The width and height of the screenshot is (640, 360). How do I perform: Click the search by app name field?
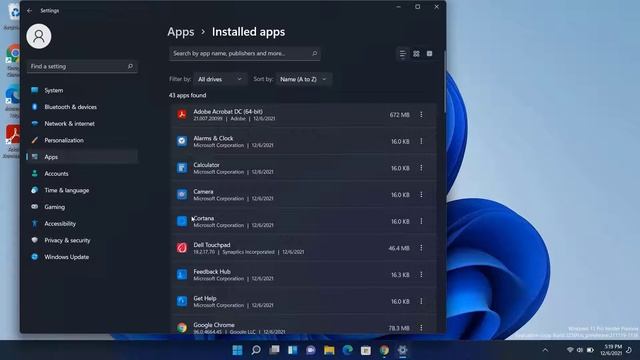coord(244,53)
